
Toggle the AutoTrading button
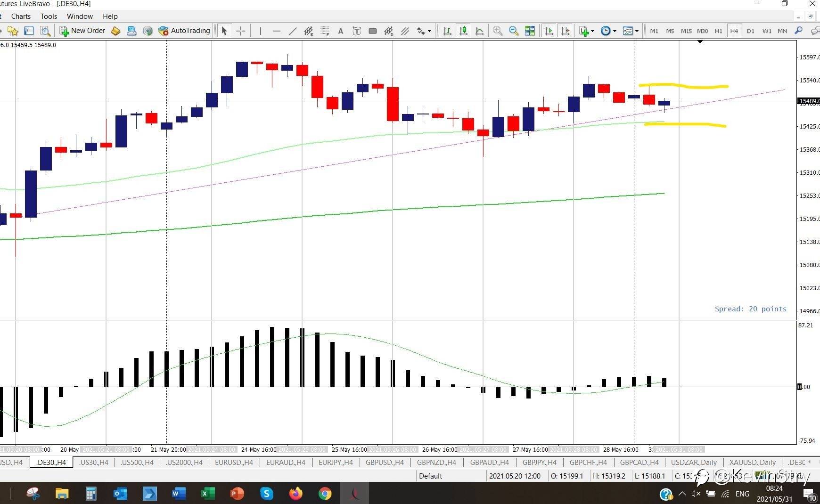tap(184, 31)
